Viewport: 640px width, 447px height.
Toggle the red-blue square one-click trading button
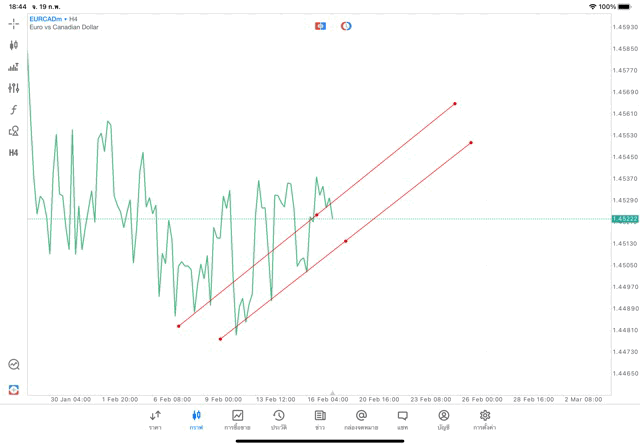[320, 26]
